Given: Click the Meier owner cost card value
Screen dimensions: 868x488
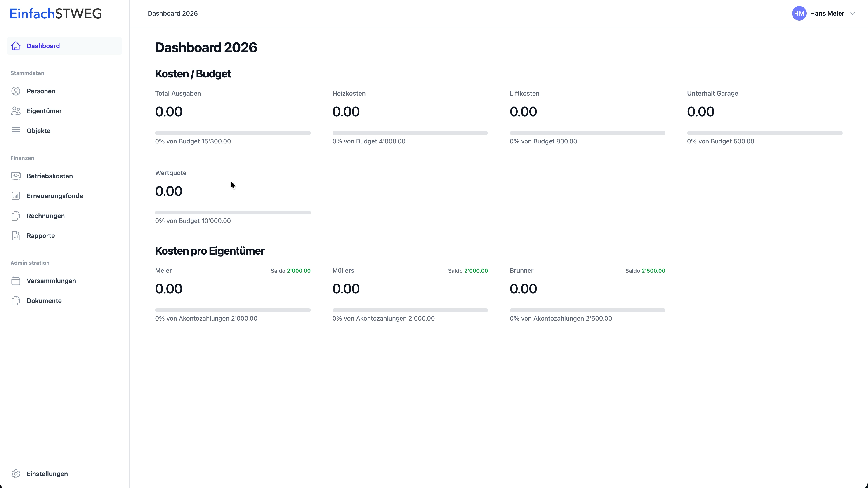Looking at the screenshot, I should pos(168,289).
